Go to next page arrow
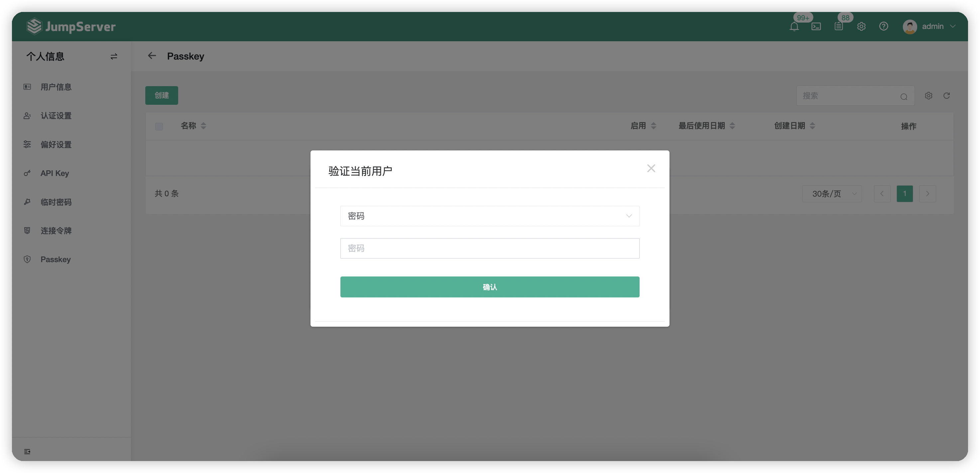This screenshot has width=980, height=473. (927, 194)
